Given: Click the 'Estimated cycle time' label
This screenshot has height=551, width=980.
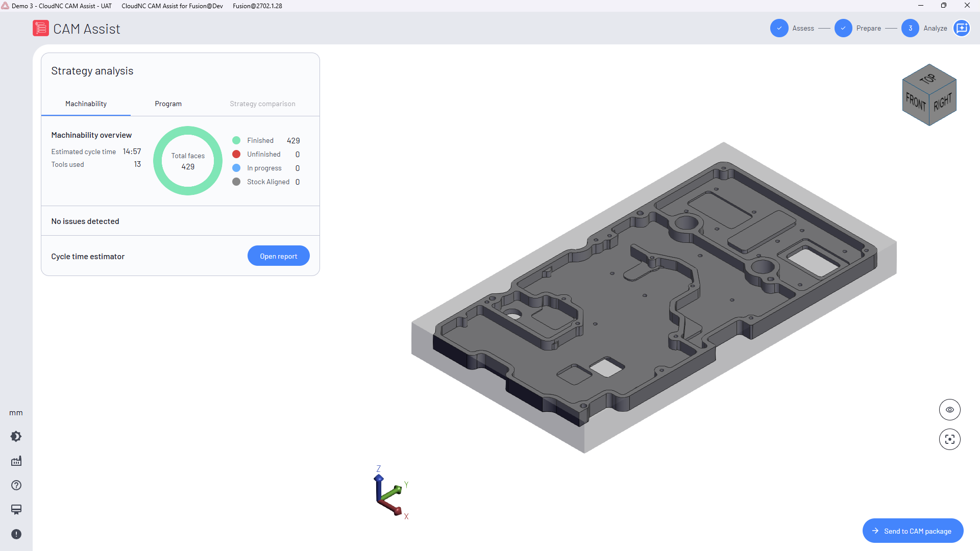Looking at the screenshot, I should tap(84, 152).
